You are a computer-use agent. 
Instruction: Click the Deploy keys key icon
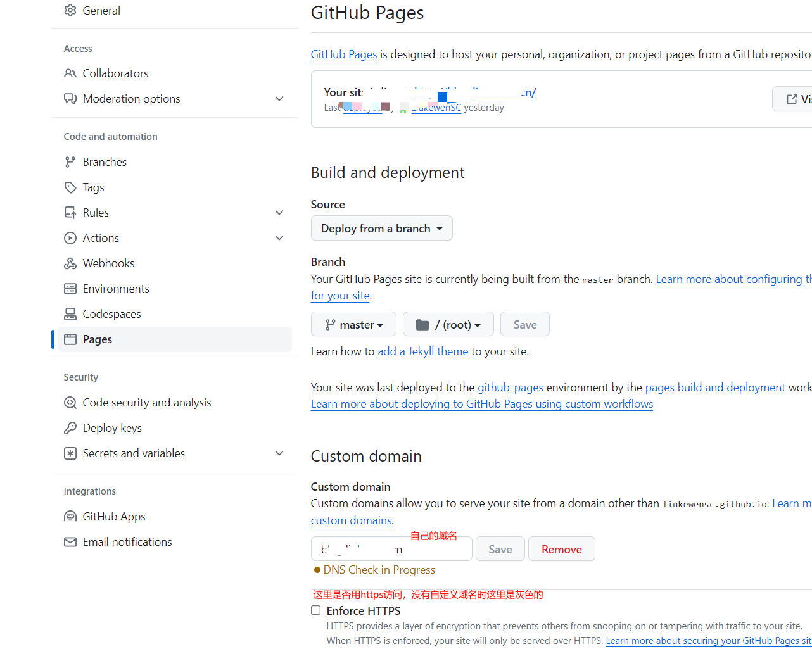(x=70, y=428)
